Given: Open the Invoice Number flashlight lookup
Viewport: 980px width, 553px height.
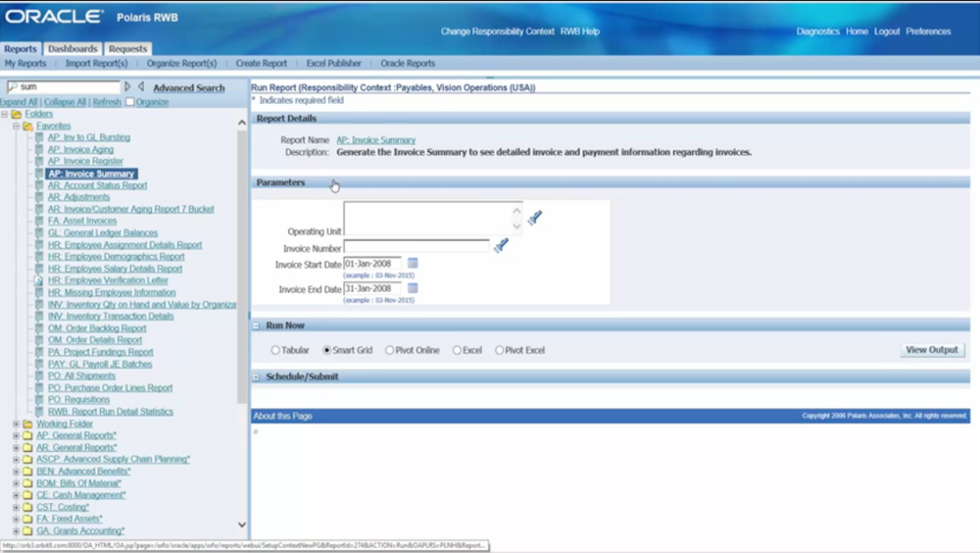Looking at the screenshot, I should click(x=501, y=245).
